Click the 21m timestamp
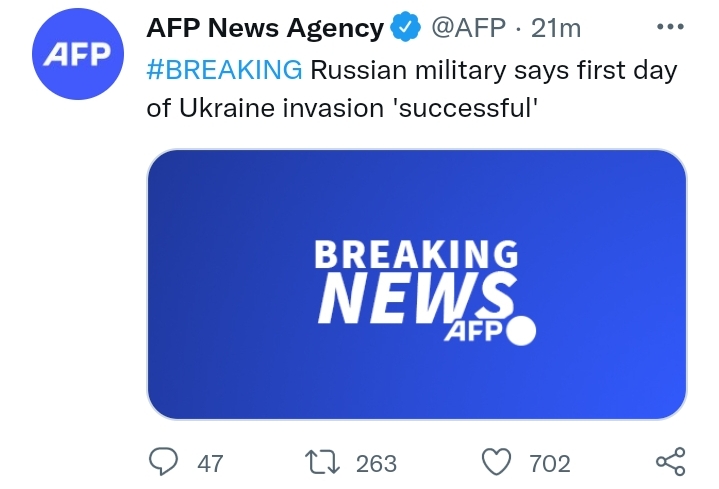719x489 pixels. coord(556,30)
